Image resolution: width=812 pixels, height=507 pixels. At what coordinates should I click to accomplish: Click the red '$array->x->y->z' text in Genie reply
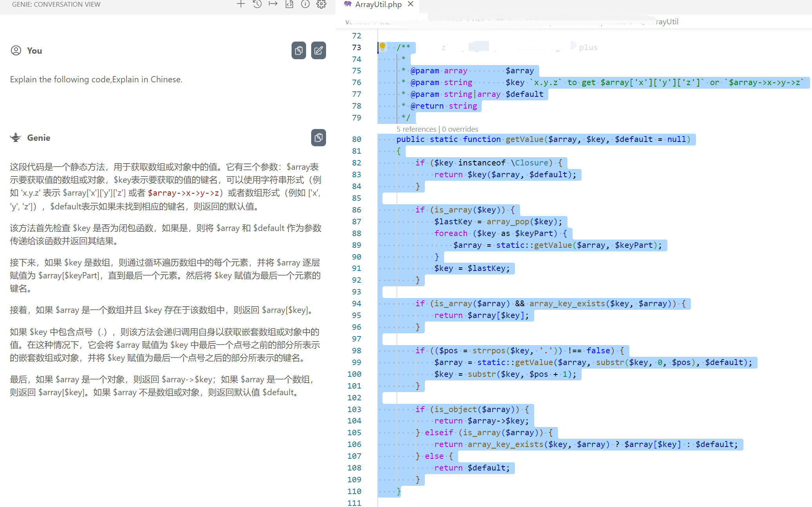pos(183,193)
